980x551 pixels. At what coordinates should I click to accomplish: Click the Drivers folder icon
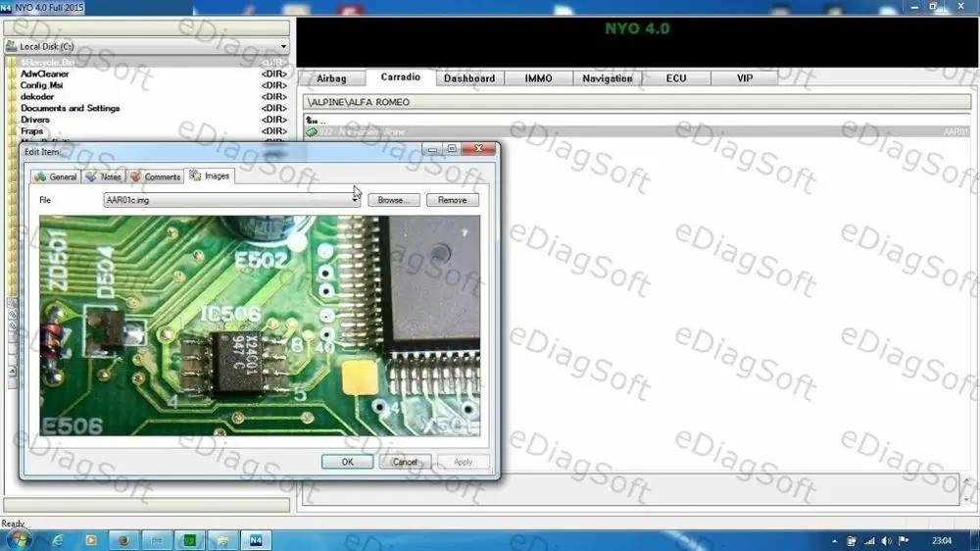pyautogui.click(x=12, y=120)
